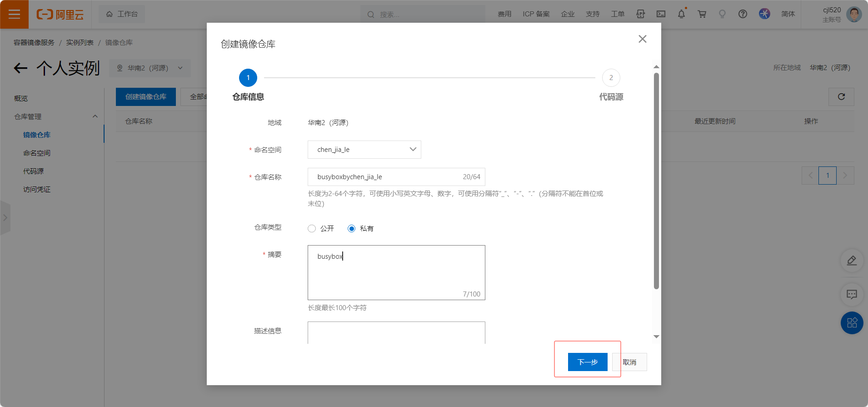Click the Alibaba Cloud logo
This screenshot has width=868, height=407.
(60, 15)
